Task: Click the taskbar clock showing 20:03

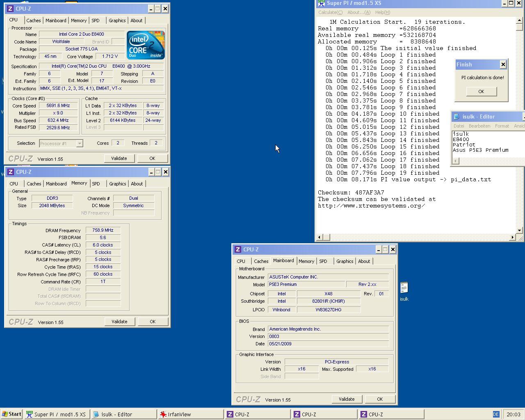Action: [x=513, y=414]
